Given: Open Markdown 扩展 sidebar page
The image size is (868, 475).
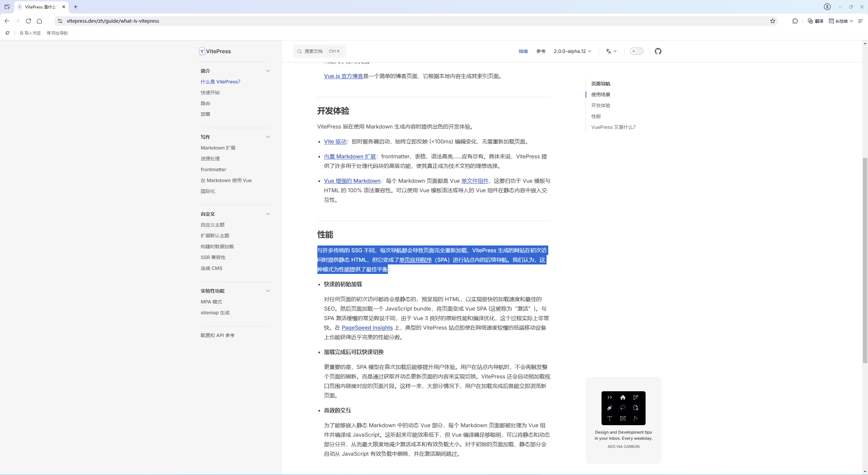Looking at the screenshot, I should click(218, 148).
